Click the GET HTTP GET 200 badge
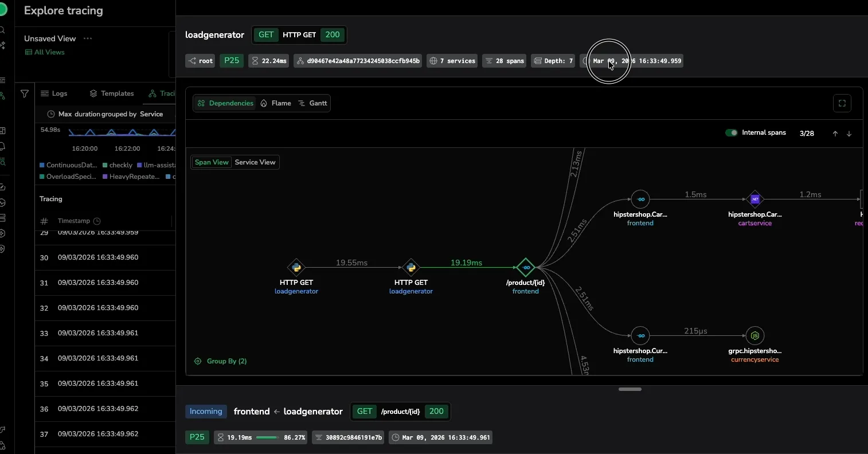 (x=299, y=35)
